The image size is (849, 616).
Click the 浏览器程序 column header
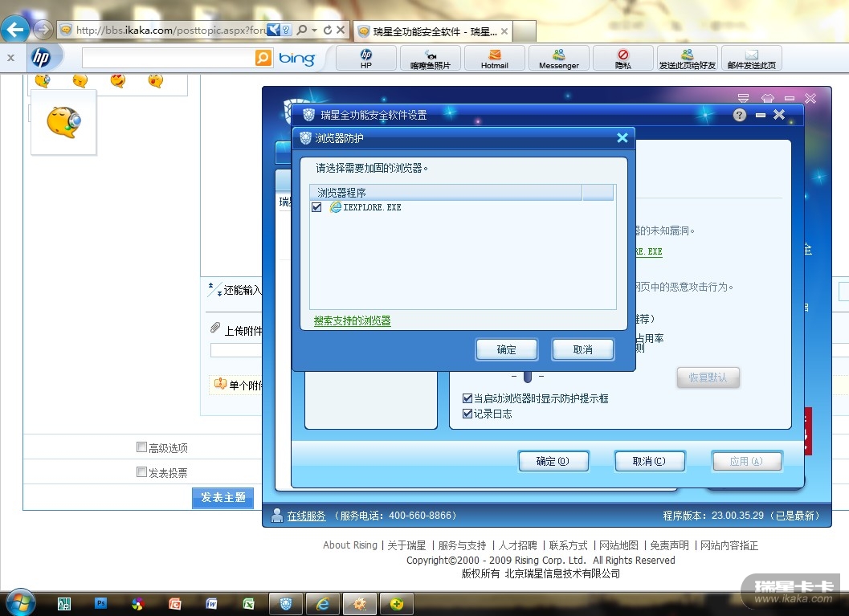click(x=446, y=193)
